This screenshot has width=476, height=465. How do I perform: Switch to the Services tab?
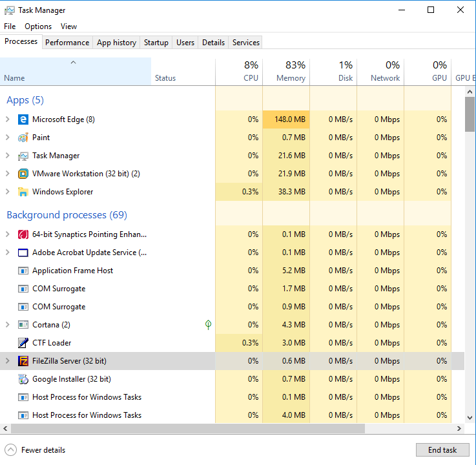point(246,43)
